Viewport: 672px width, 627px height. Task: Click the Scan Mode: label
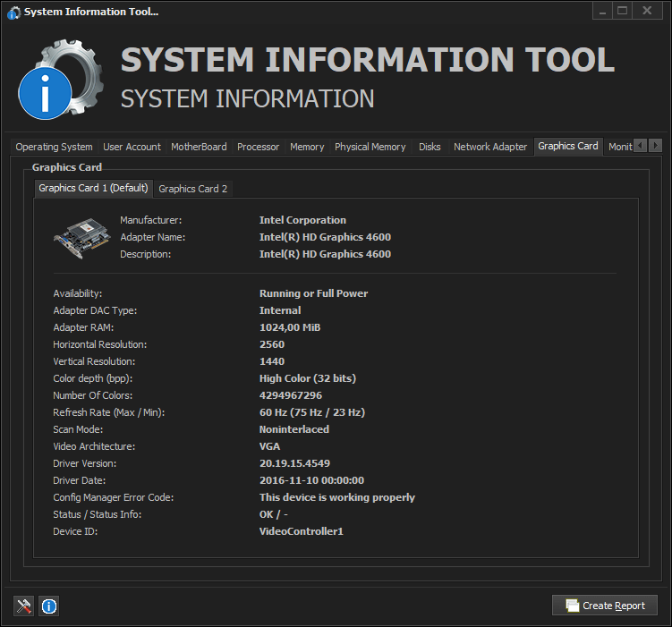(x=78, y=429)
